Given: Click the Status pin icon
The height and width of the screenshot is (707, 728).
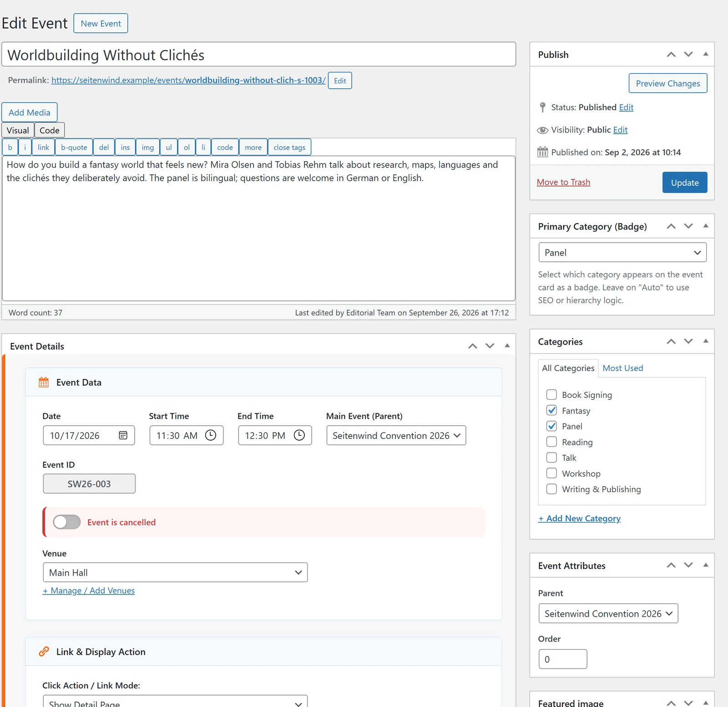Looking at the screenshot, I should [542, 107].
